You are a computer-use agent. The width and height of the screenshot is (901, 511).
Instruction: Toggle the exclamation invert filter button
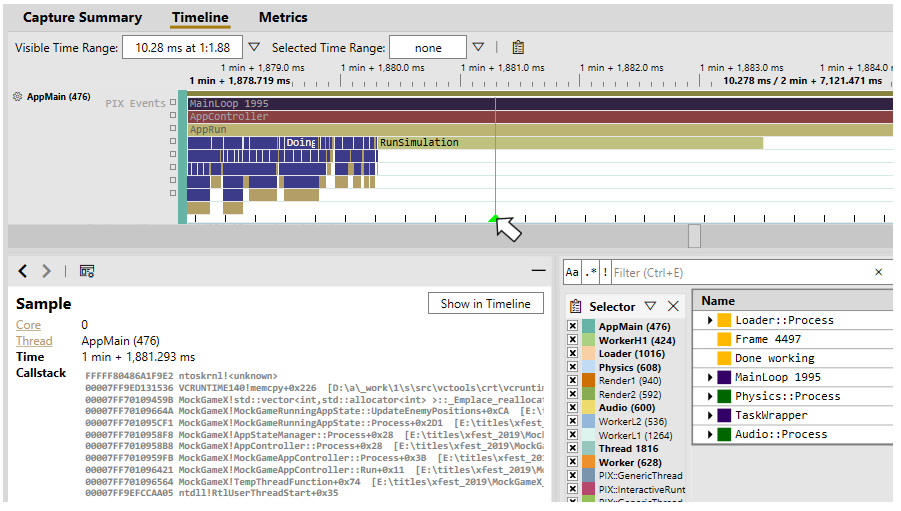point(604,272)
